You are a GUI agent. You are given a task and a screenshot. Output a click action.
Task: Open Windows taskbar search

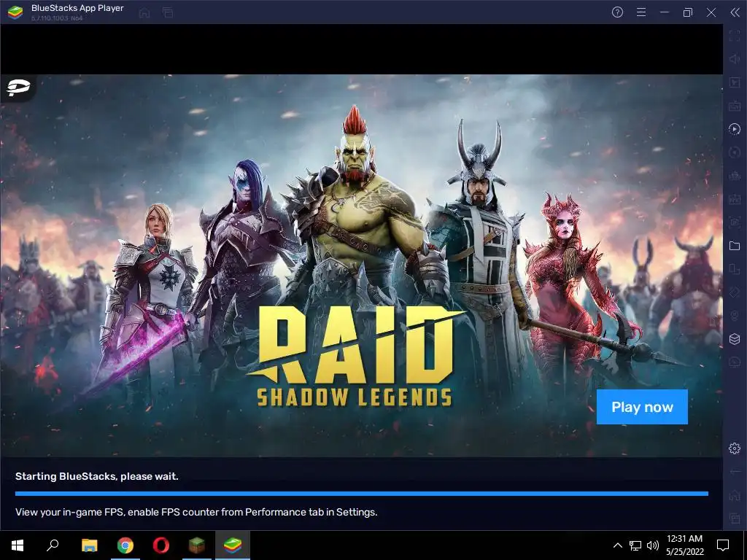coord(53,545)
